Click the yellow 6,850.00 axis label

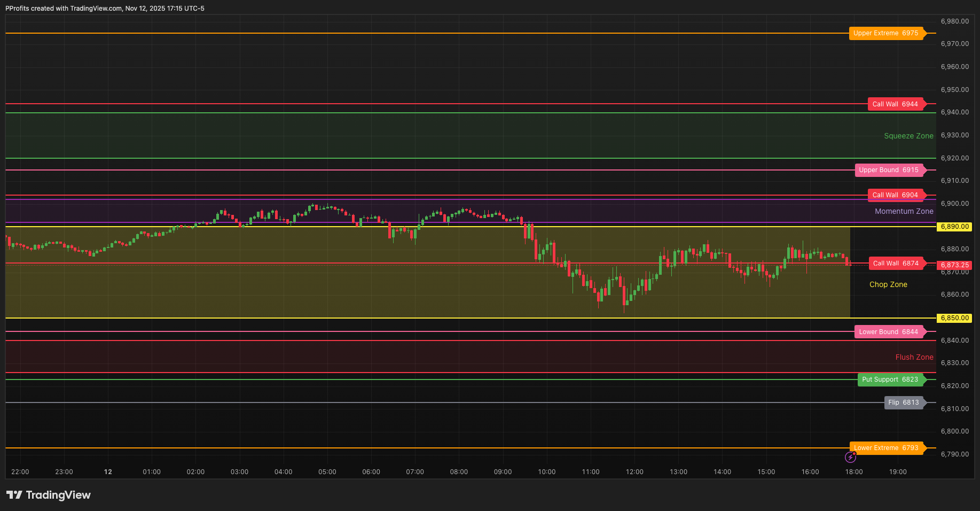coord(954,318)
